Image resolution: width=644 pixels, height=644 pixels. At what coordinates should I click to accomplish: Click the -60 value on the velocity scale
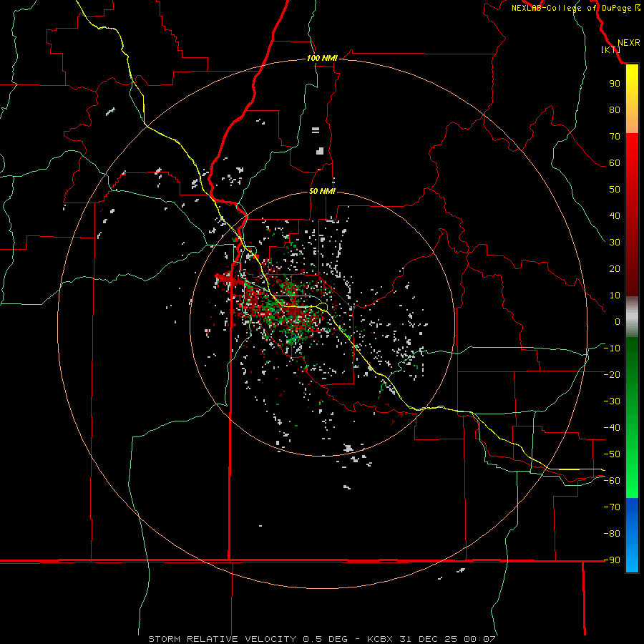point(612,481)
